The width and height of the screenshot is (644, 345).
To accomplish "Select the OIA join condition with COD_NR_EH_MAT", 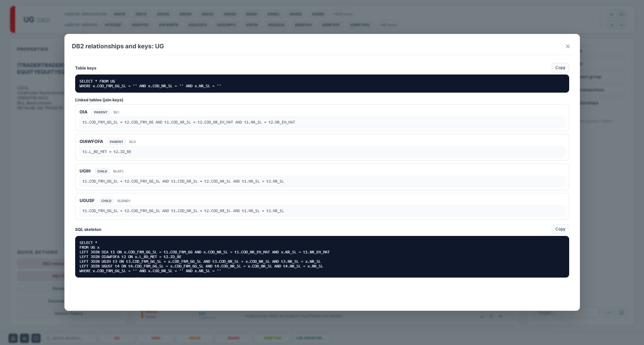I will pos(189,122).
